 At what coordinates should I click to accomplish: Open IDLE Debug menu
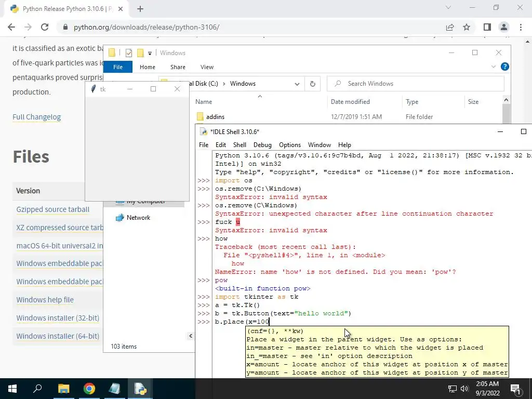tap(262, 145)
